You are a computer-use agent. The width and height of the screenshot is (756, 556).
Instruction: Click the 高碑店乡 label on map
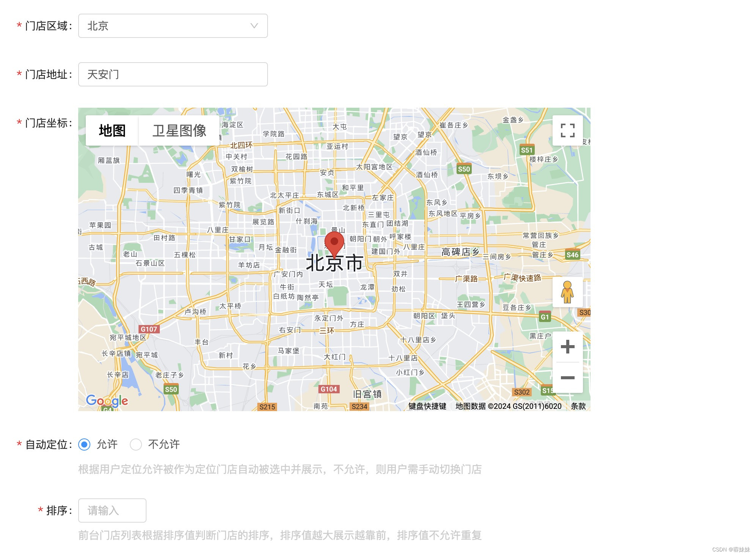[460, 252]
